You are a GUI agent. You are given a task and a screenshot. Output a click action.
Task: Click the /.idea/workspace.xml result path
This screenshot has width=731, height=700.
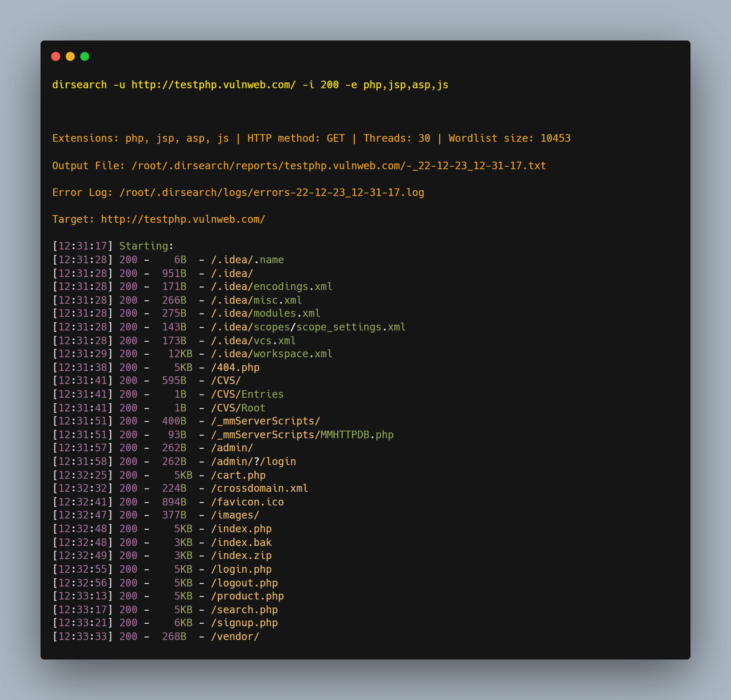pyautogui.click(x=271, y=354)
